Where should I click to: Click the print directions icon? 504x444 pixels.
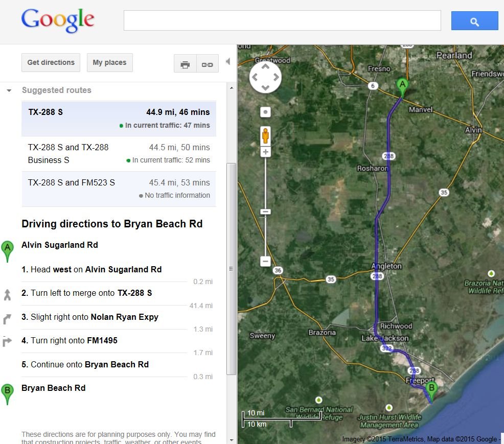[185, 64]
